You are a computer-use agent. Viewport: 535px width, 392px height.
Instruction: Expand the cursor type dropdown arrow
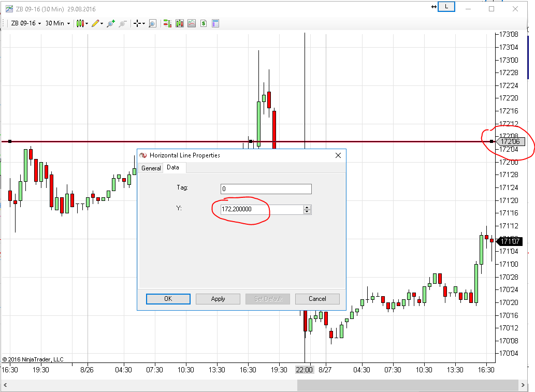143,23
